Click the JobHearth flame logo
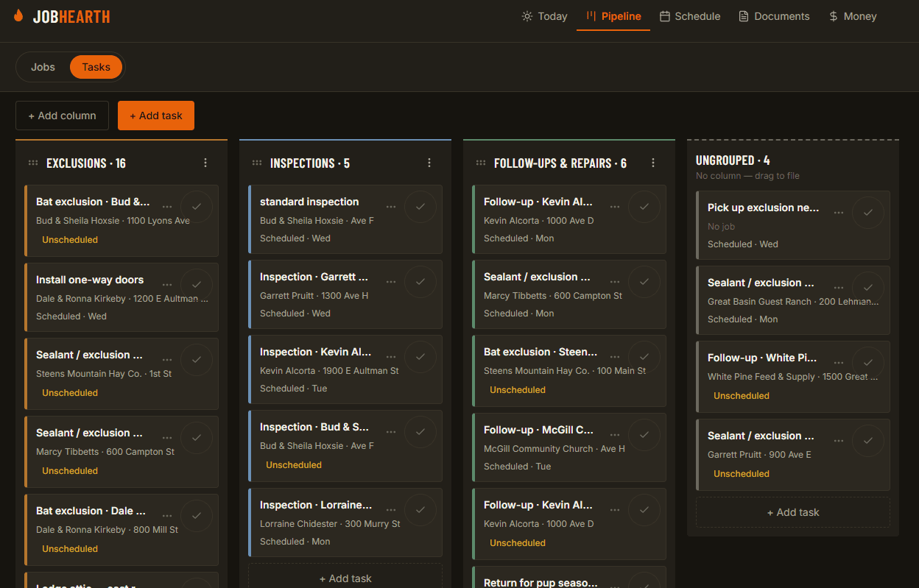Screen dimensions: 919x588 tap(18, 16)
